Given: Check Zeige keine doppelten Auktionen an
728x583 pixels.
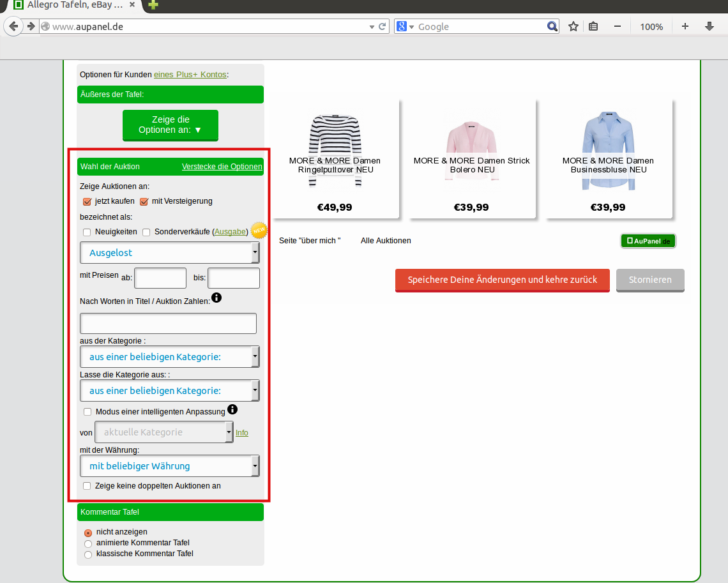Looking at the screenshot, I should pyautogui.click(x=87, y=486).
